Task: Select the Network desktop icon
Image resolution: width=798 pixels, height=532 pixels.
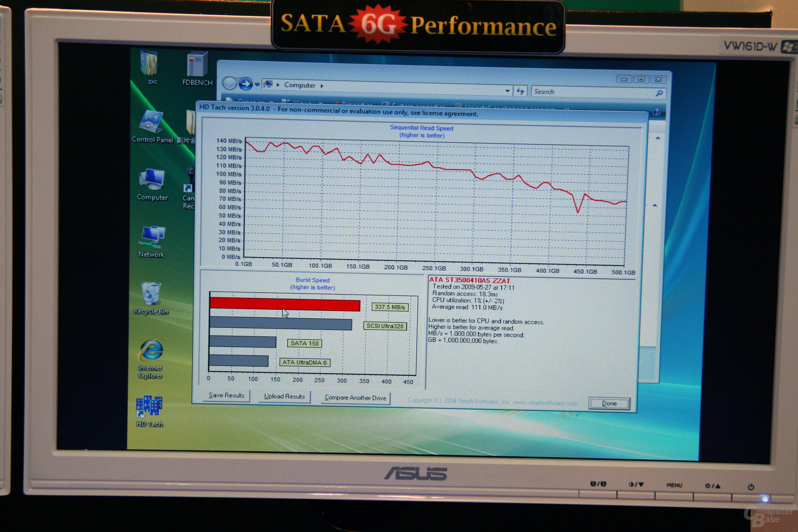Action: pyautogui.click(x=151, y=241)
